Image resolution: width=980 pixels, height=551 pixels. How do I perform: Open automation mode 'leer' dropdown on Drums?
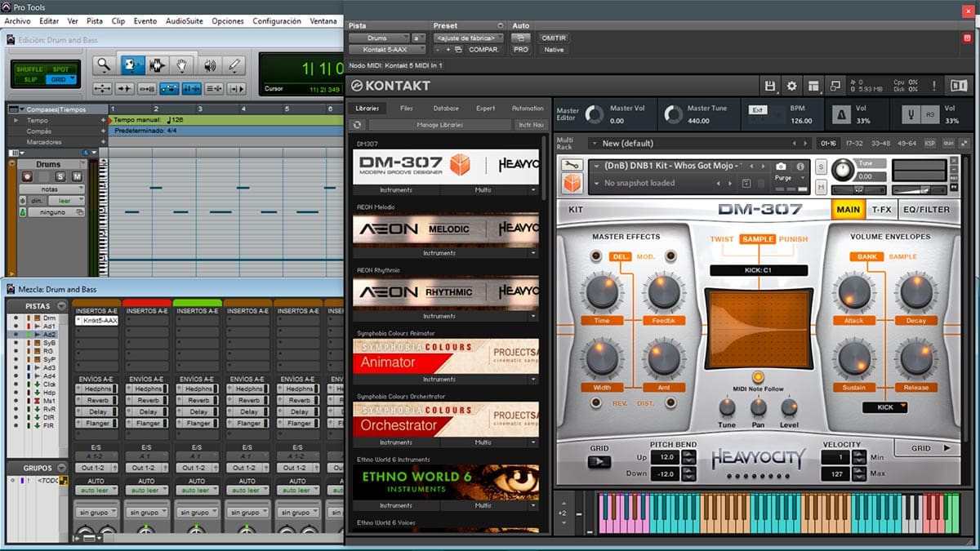tap(67, 200)
